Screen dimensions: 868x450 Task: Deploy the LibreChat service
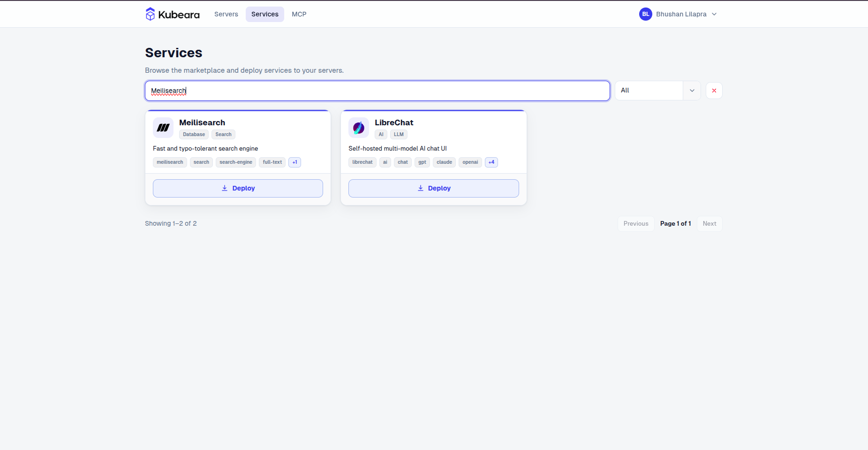(434, 188)
